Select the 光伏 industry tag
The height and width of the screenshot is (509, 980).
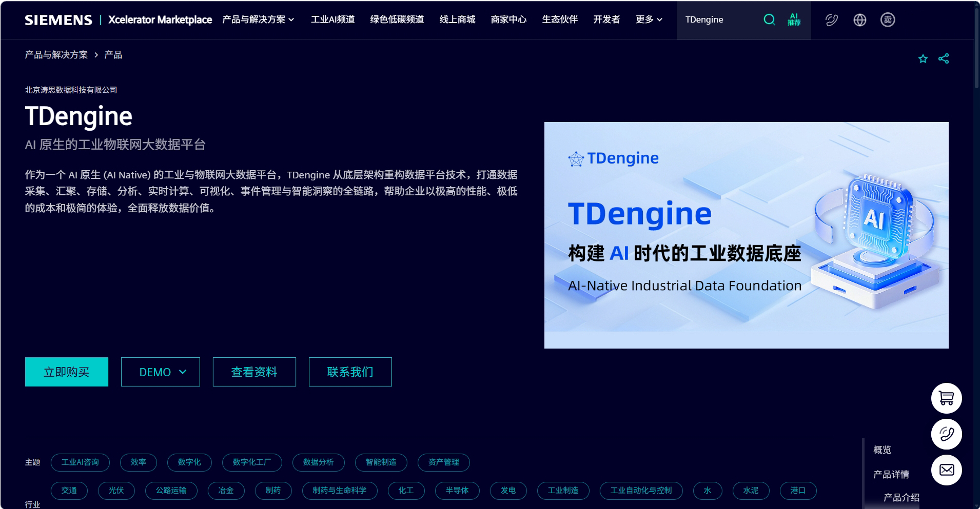click(x=116, y=491)
